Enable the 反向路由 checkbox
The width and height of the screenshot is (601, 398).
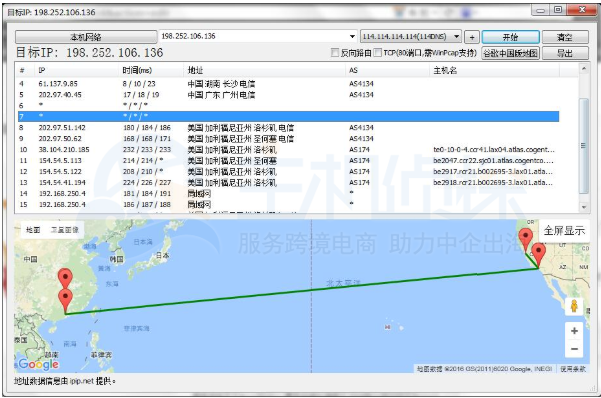(x=335, y=53)
